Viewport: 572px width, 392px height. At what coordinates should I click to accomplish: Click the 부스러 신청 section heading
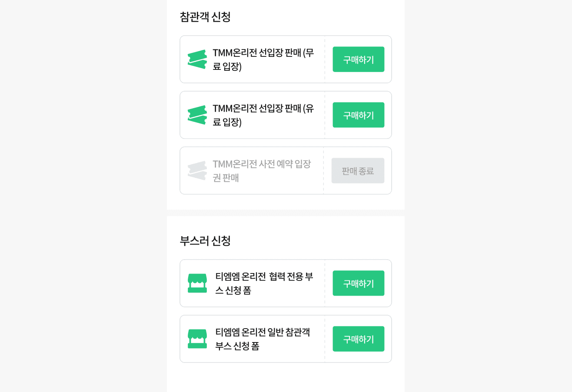pyautogui.click(x=205, y=240)
